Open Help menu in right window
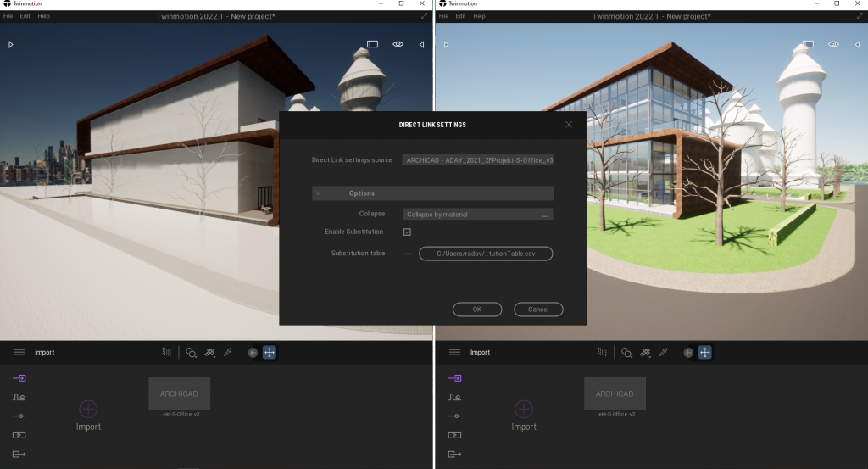Screen dimensions: 868x469 [480, 16]
